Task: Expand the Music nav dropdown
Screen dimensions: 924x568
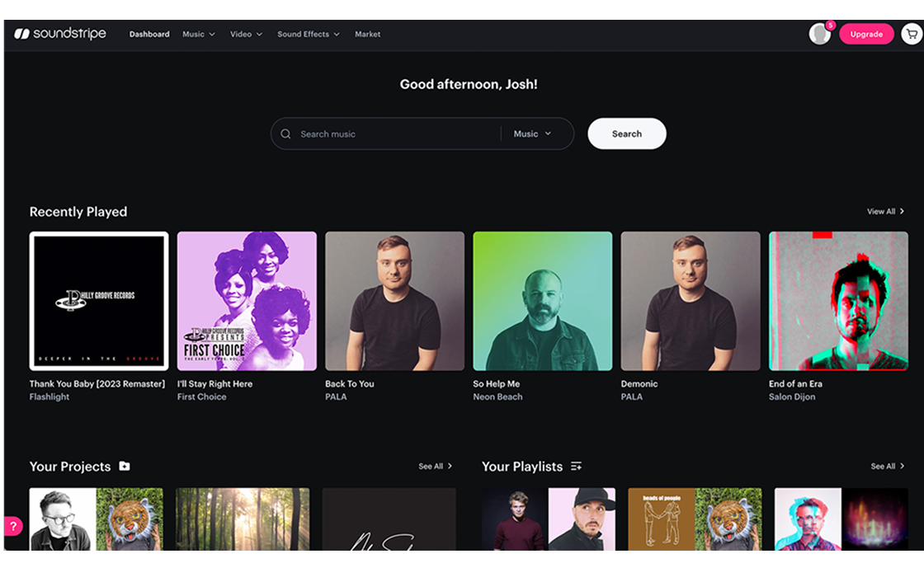Action: [199, 34]
